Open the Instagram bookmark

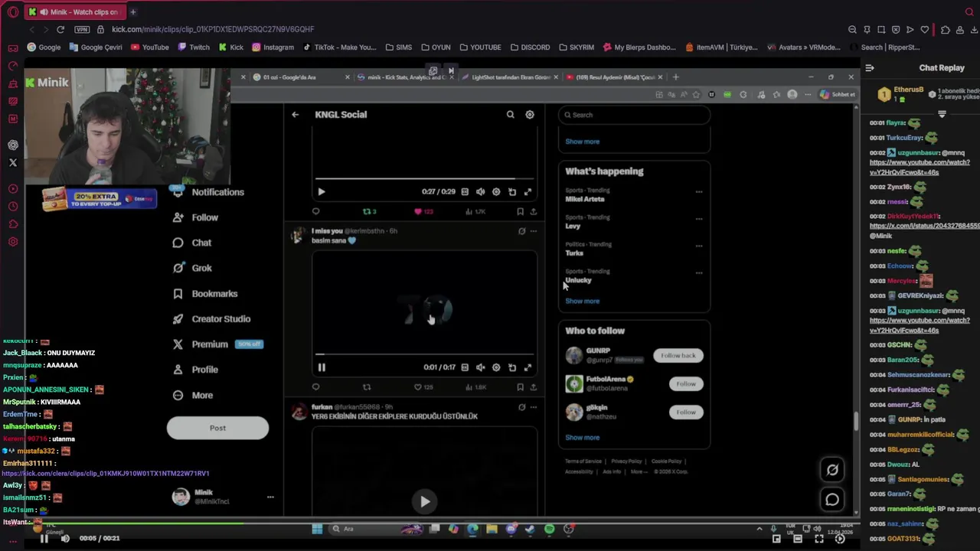tap(272, 47)
